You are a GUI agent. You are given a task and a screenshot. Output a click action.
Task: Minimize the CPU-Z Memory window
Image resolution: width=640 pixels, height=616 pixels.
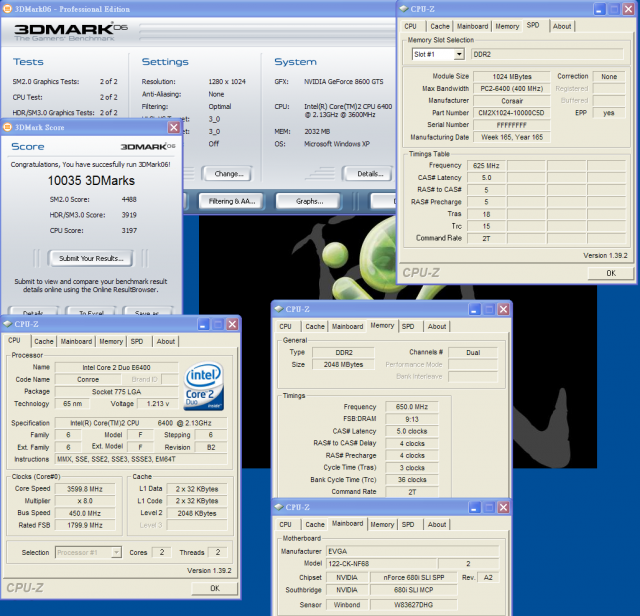474,309
